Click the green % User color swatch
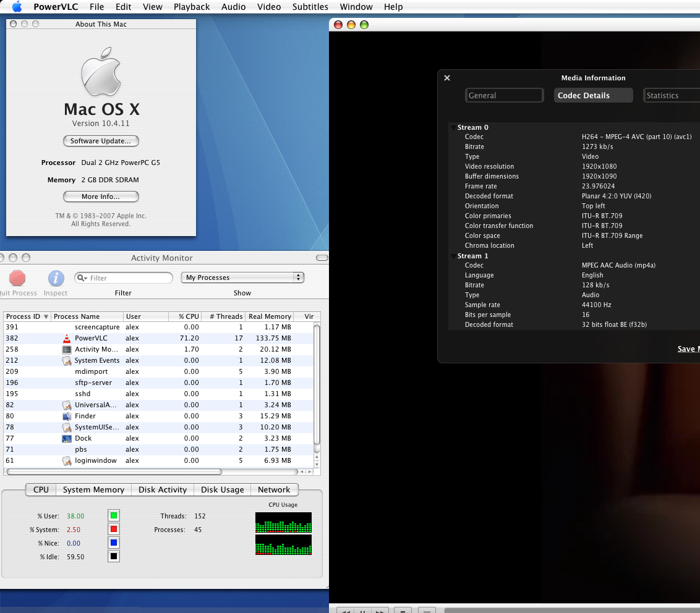This screenshot has width=700, height=613. [114, 516]
